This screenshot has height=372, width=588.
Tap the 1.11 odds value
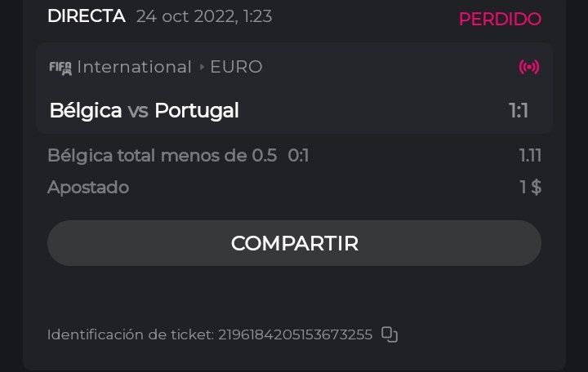530,155
